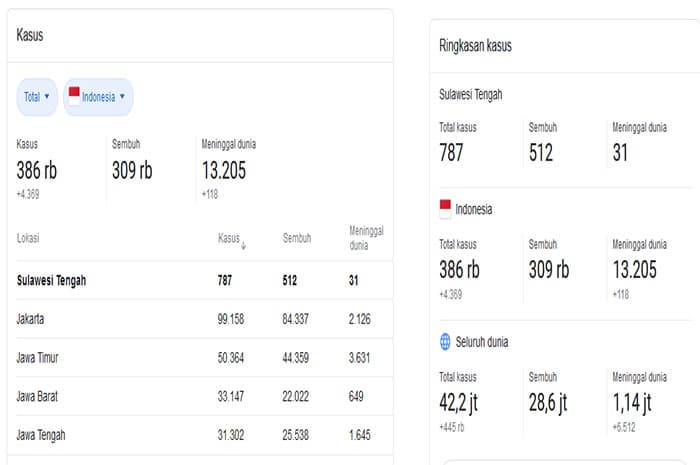700x465 pixels.
Task: Click the 386 rb Kasus total figure
Action: tap(37, 170)
